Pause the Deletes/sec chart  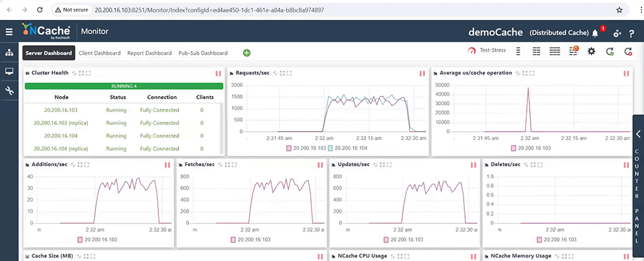pos(627,165)
